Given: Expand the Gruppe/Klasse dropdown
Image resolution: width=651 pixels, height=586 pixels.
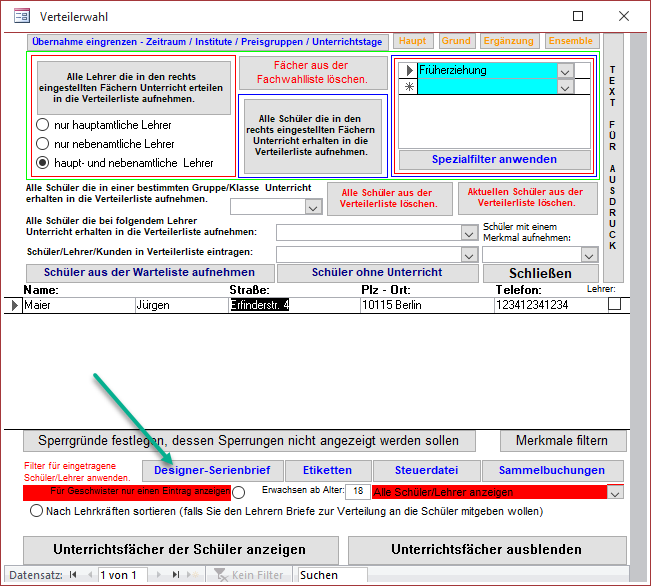Looking at the screenshot, I should pyautogui.click(x=312, y=207).
